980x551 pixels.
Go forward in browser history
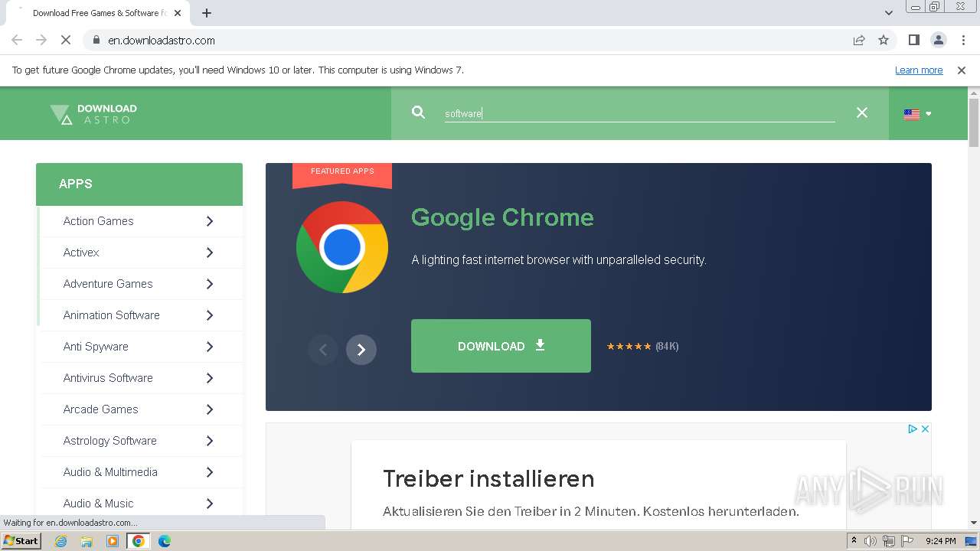tap(41, 40)
